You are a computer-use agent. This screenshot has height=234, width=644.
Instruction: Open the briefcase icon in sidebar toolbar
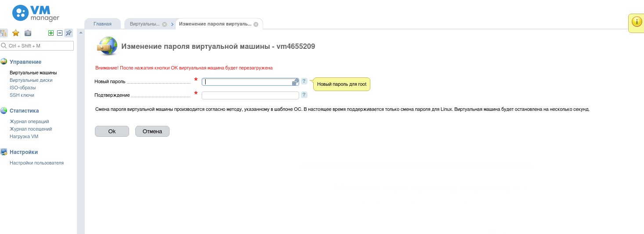click(28, 33)
